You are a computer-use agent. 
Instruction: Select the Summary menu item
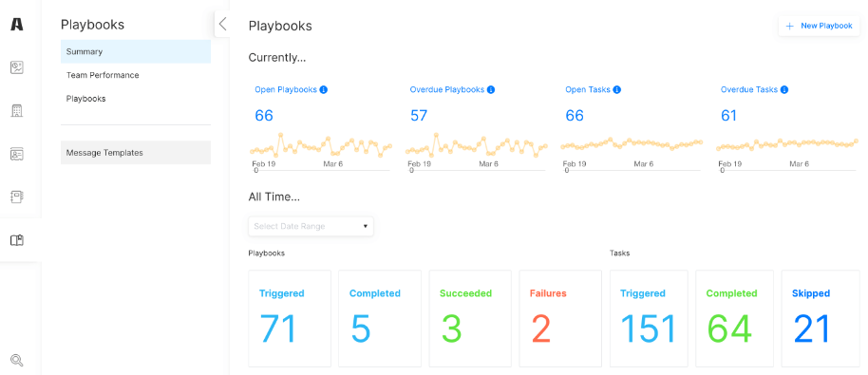tap(136, 51)
